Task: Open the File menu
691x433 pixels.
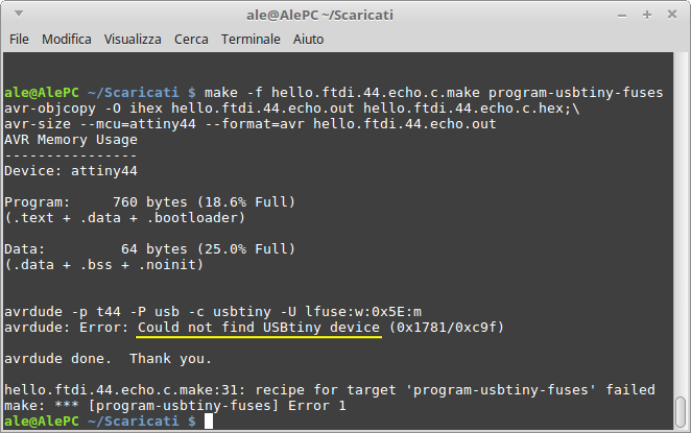Action: pyautogui.click(x=19, y=39)
